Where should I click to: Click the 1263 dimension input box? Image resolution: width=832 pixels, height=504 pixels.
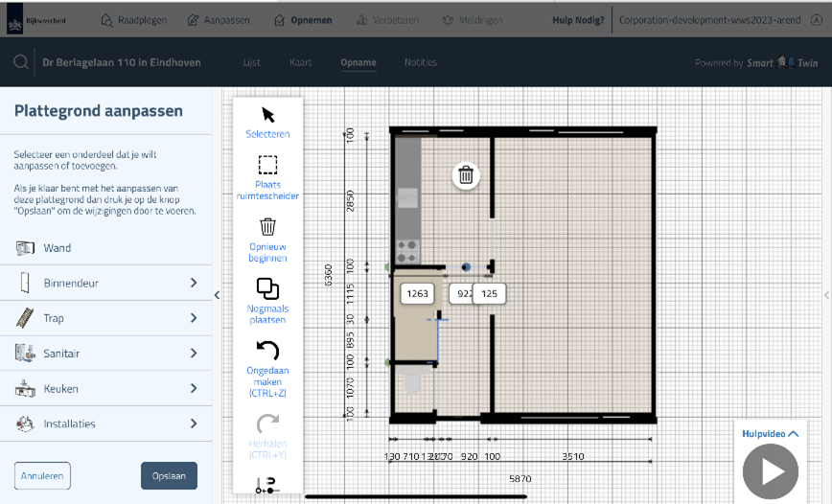point(418,294)
